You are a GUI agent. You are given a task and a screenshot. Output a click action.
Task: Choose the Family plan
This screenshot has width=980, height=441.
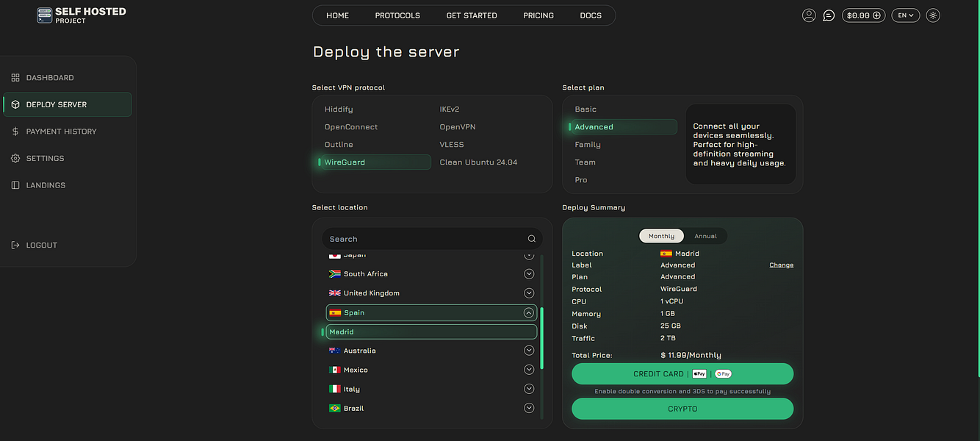[x=588, y=145]
